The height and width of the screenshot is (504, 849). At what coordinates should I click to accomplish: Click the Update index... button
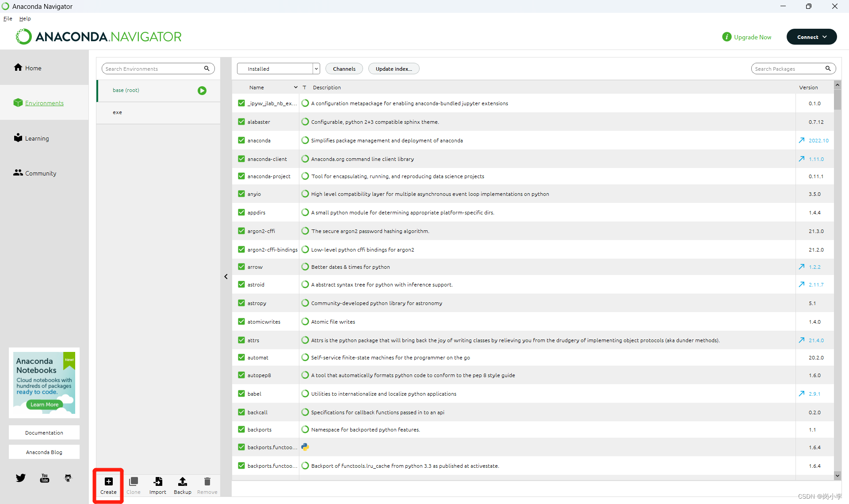[394, 69]
